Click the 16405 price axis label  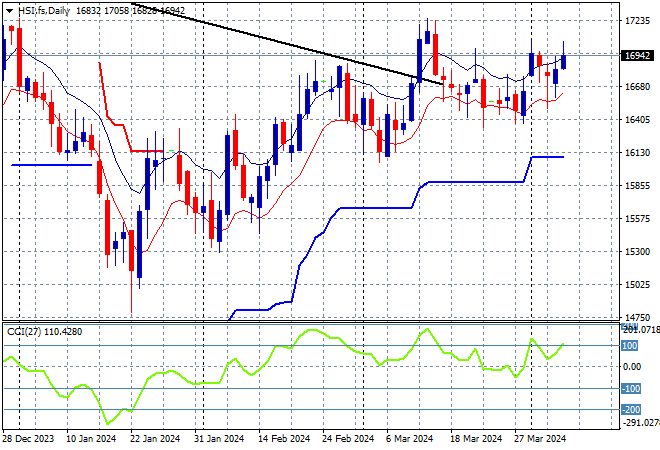point(637,120)
